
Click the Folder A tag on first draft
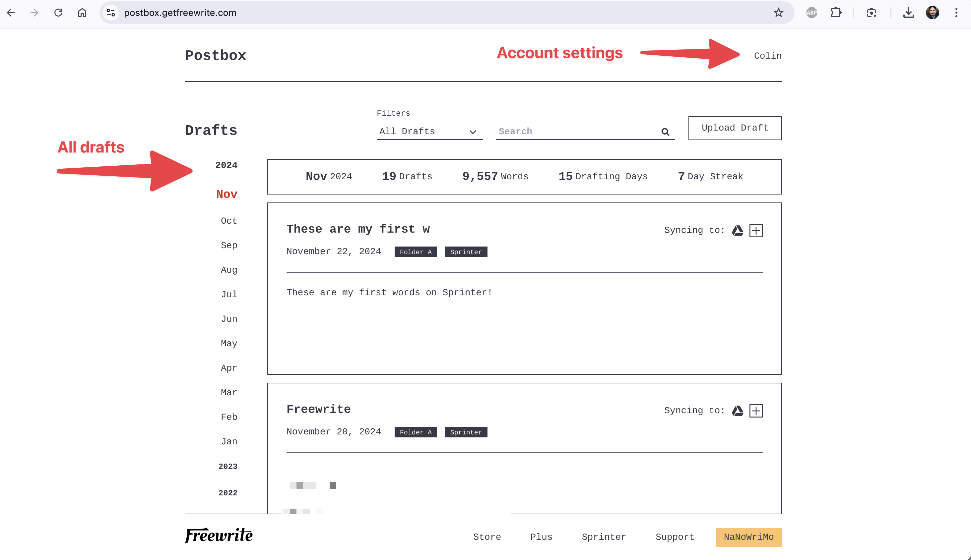click(415, 252)
